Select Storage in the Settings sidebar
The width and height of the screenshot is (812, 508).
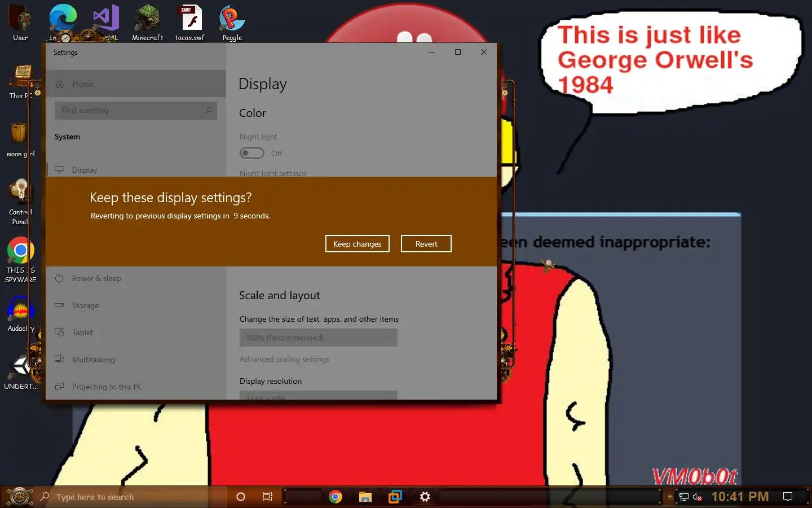136,305
